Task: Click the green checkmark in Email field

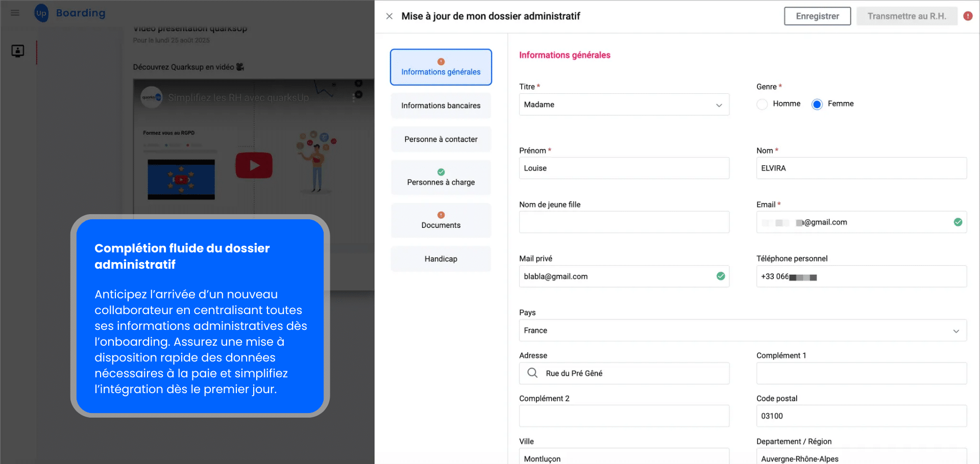Action: pos(958,222)
